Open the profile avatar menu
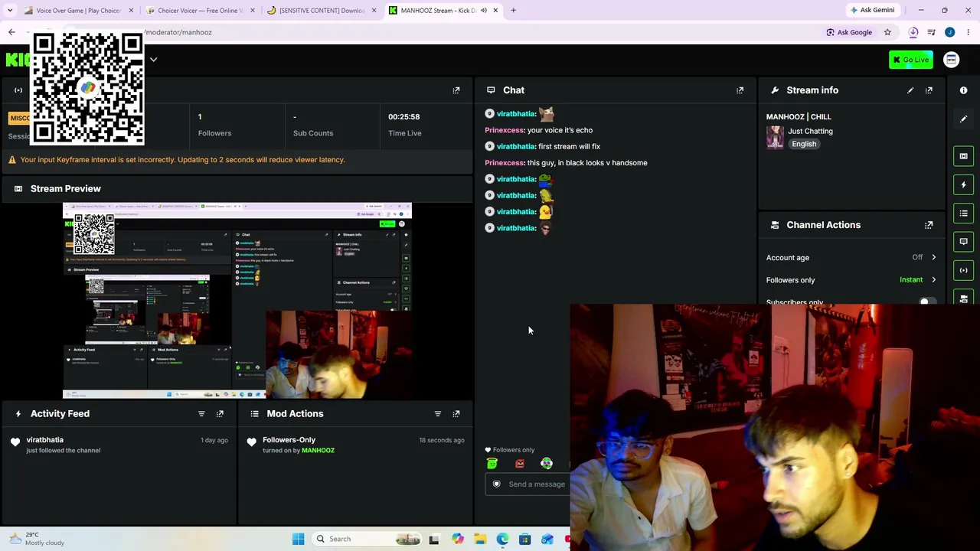Screen dimensions: 980x551 [952, 60]
